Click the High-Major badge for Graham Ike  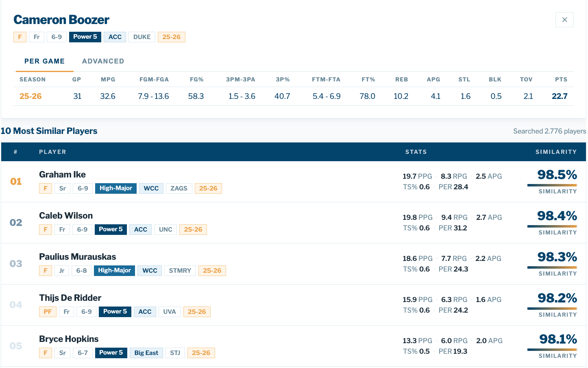click(115, 188)
